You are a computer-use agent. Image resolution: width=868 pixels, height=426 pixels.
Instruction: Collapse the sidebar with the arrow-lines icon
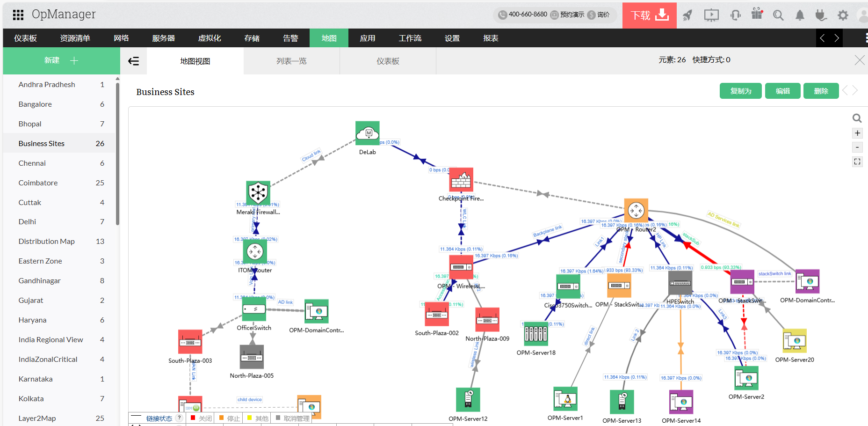[x=133, y=61]
